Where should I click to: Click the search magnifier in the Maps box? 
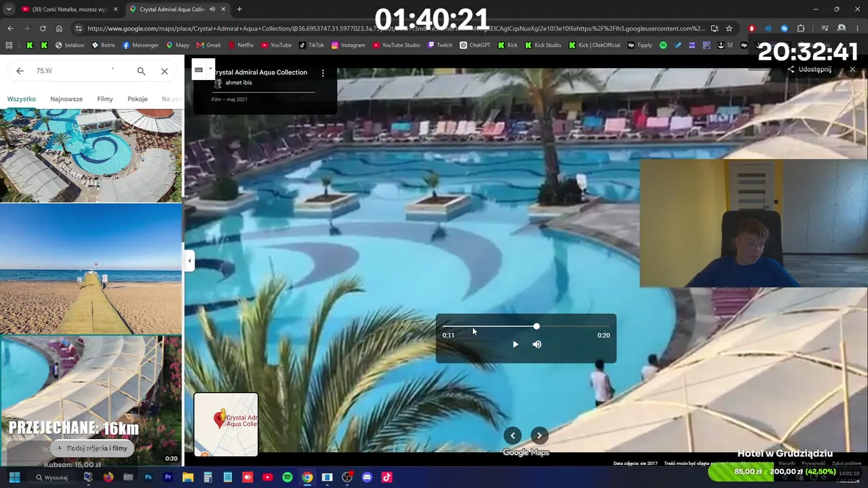click(x=141, y=71)
